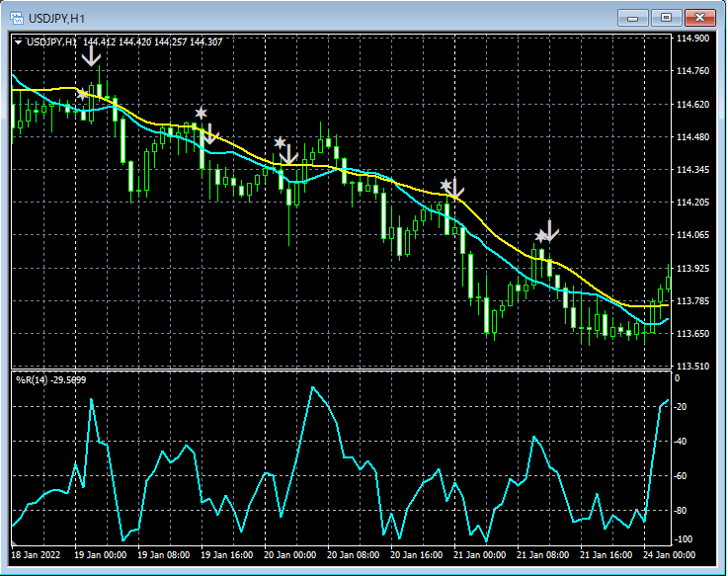The height and width of the screenshot is (576, 728).
Task: Click the star marker near 21 Jan 00:00
Action: pos(445,186)
